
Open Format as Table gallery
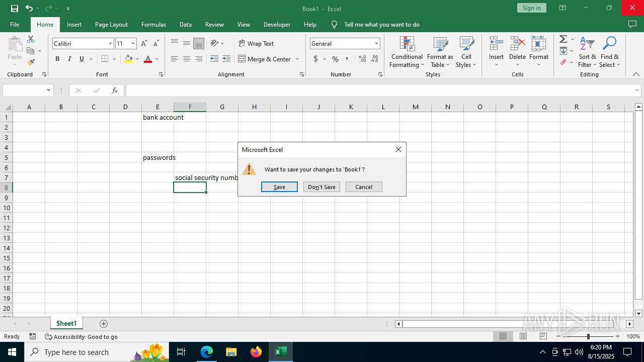(440, 52)
